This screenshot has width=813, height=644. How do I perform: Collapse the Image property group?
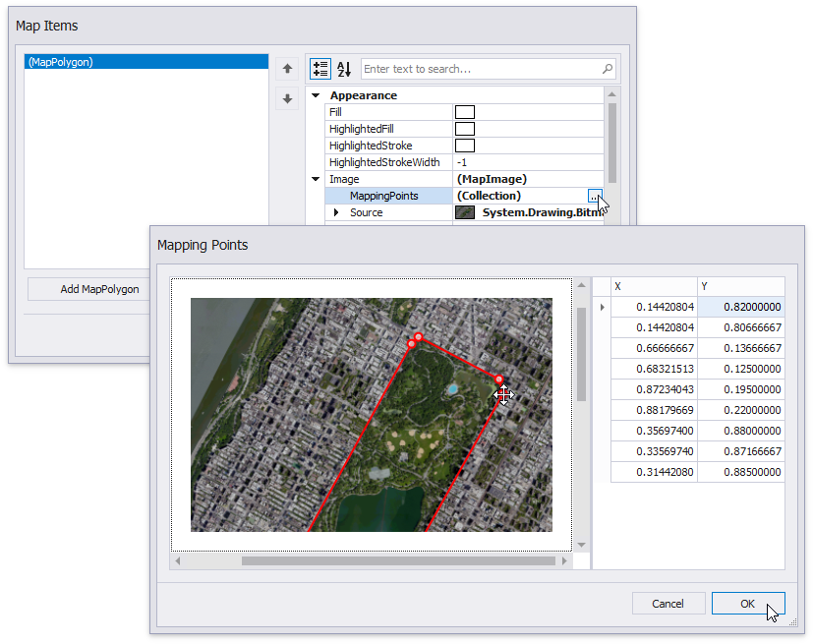point(316,179)
